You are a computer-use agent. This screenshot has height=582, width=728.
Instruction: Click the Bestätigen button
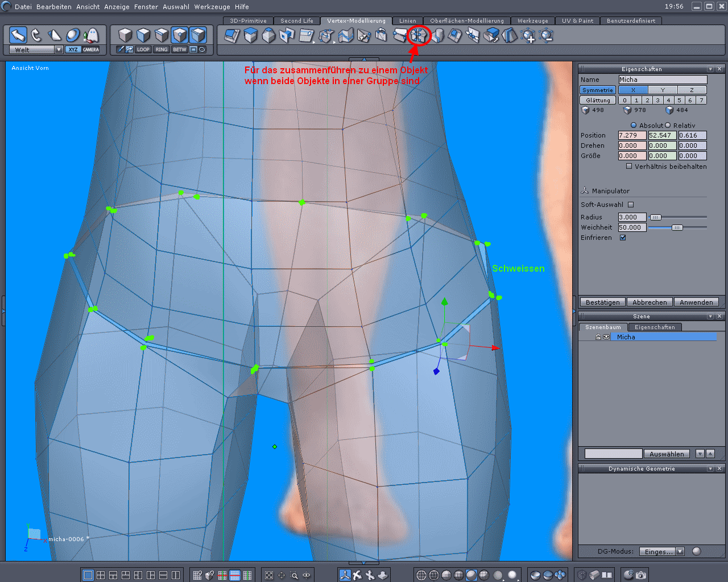[x=602, y=302]
